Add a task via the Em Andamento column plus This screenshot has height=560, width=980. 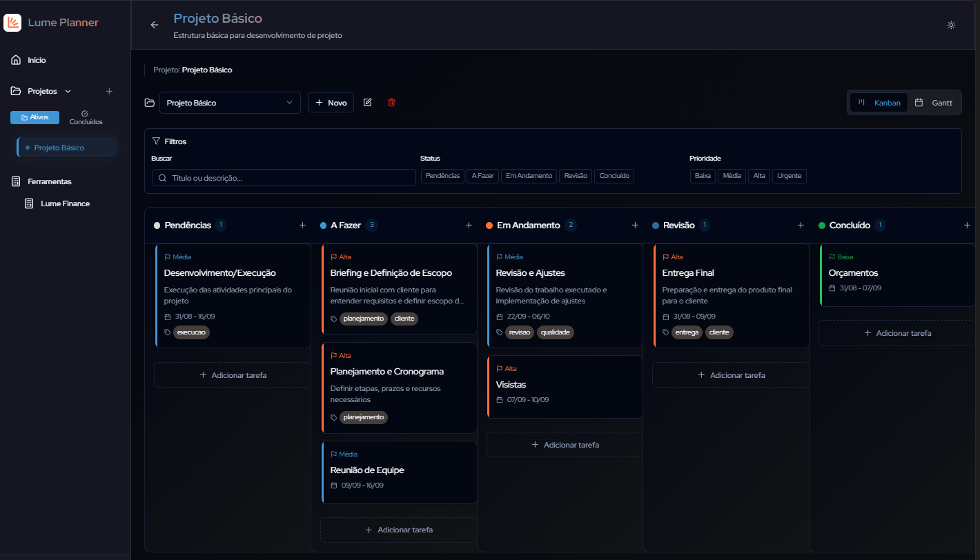635,225
